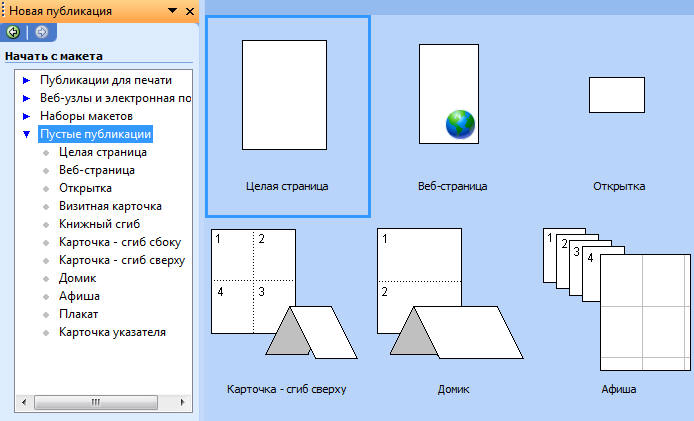The width and height of the screenshot is (694, 421).
Task: Choose Визитная карточка in the tree
Action: pyautogui.click(x=110, y=206)
